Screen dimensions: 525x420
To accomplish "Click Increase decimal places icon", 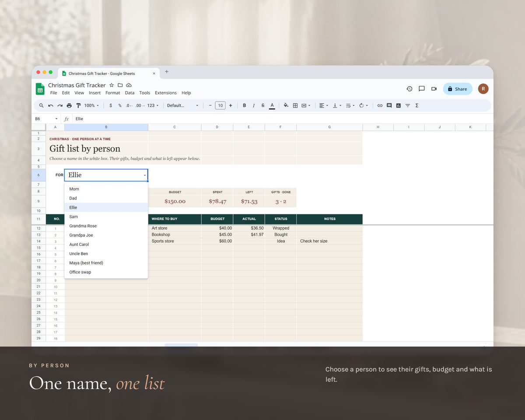I will (x=139, y=105).
